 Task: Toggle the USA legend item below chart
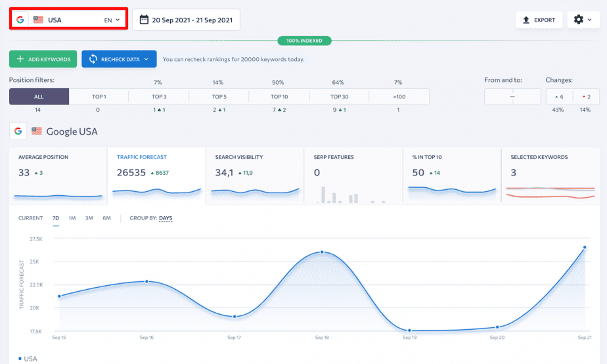28,359
